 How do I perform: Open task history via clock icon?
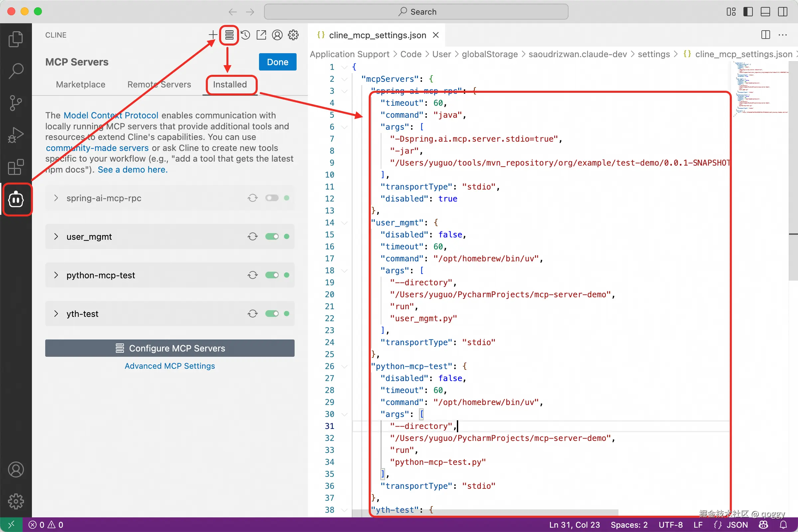245,35
